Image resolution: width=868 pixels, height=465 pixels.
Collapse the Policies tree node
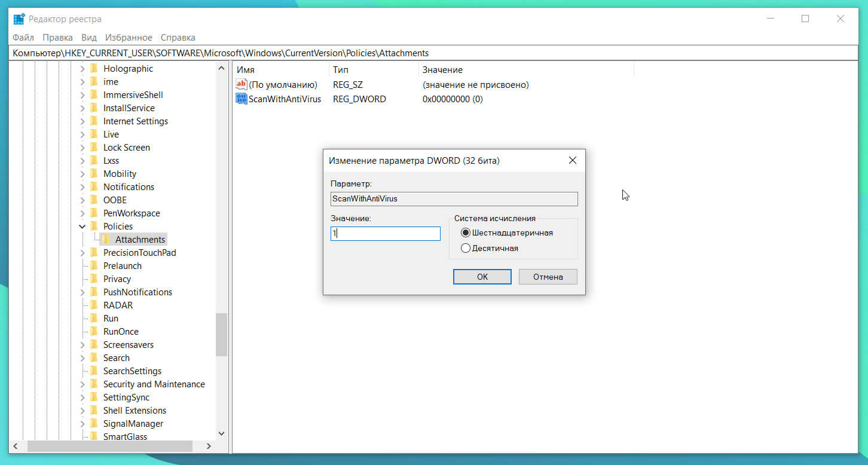82,227
